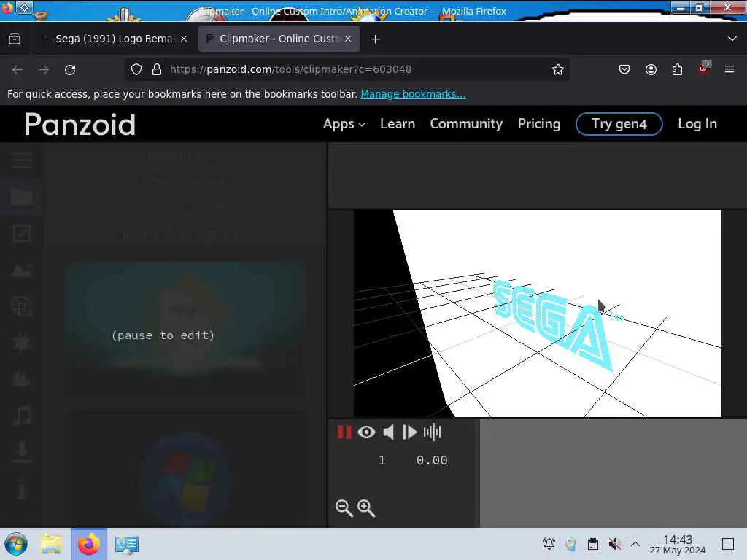The height and width of the screenshot is (560, 747).
Task: Open the hamburger menu in Clipmaker sidebar
Action: coord(21,160)
